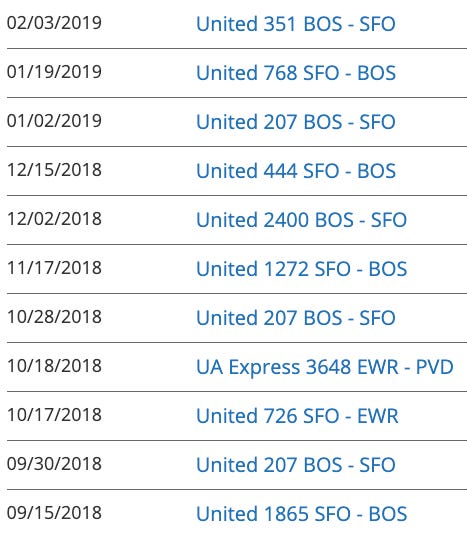The image size is (467, 536).
Task: Select the 11/17/2018 date text
Action: (x=54, y=267)
